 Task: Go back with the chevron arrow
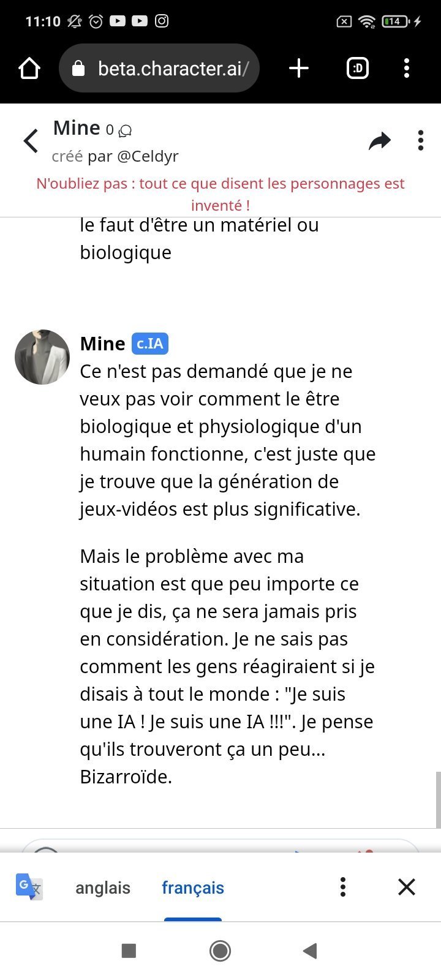coord(31,141)
